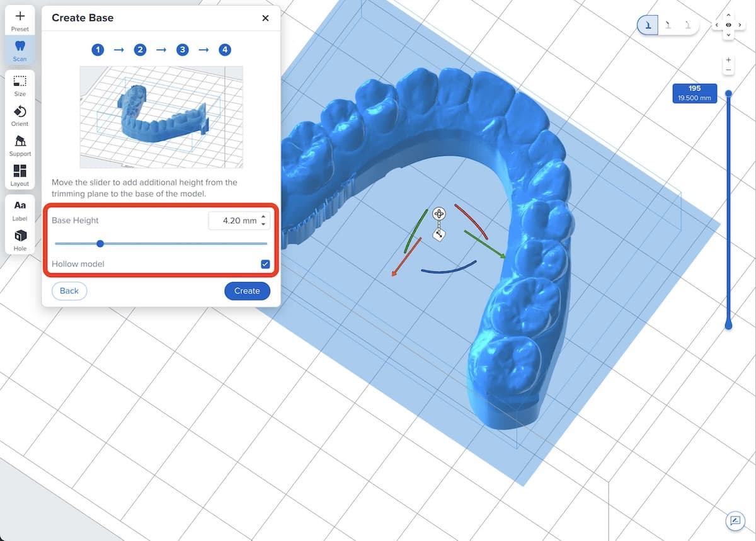Click the eye view reset icon
This screenshot has height=541, width=756.
[x=728, y=25]
